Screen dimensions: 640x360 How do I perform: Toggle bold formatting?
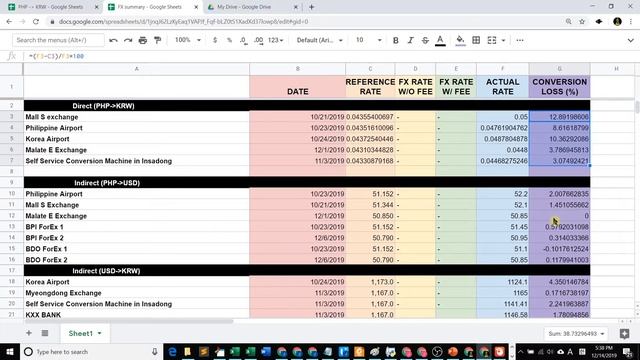tap(395, 40)
